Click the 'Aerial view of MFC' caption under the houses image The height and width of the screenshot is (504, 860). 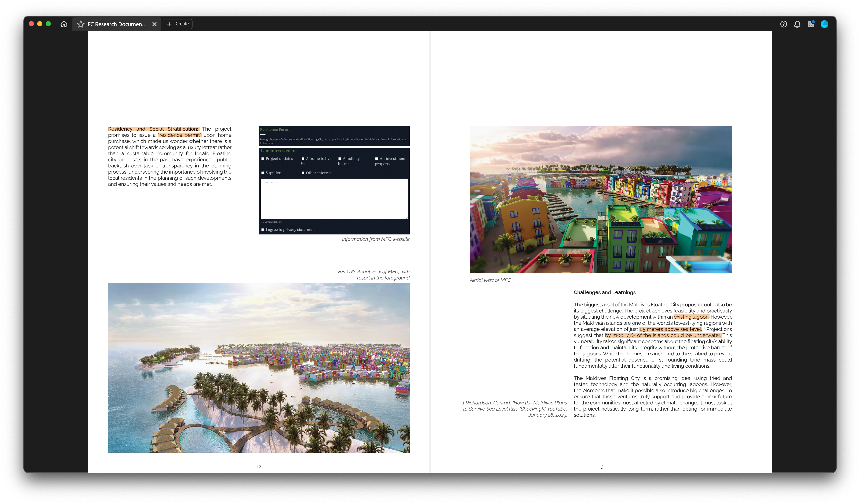[490, 280]
